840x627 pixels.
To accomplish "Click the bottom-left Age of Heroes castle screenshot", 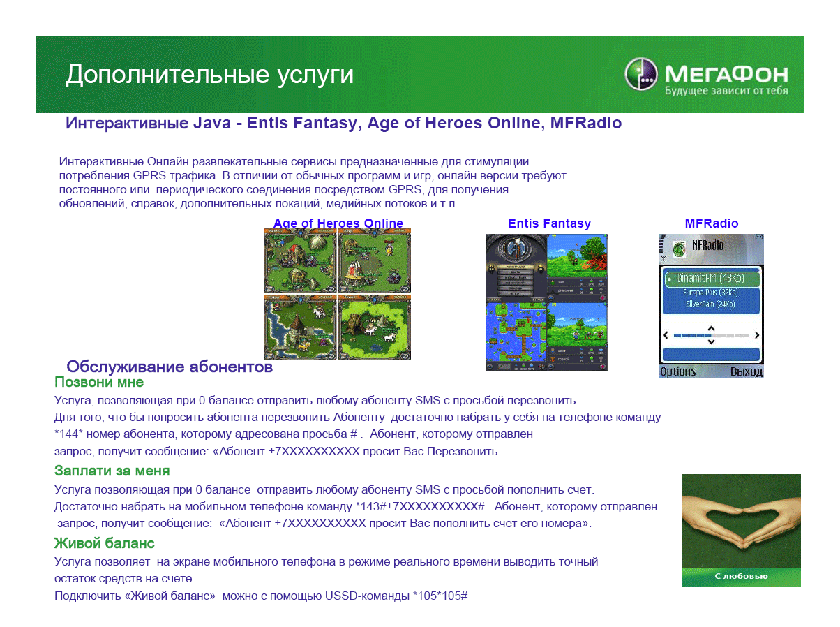I will [300, 327].
